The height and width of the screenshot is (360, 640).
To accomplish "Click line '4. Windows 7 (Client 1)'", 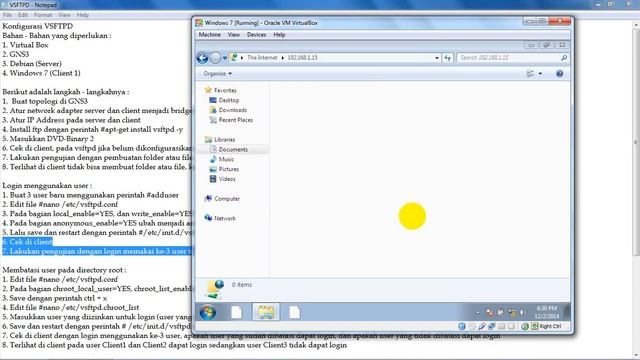I will (41, 73).
